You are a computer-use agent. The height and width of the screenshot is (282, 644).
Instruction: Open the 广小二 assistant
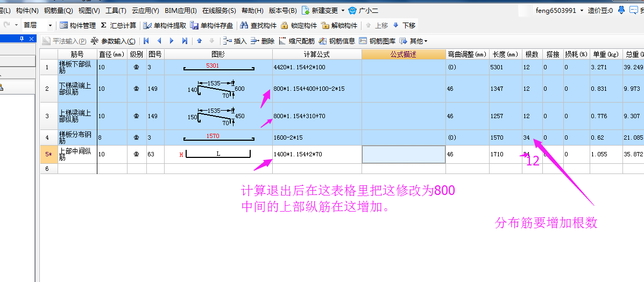(x=364, y=10)
